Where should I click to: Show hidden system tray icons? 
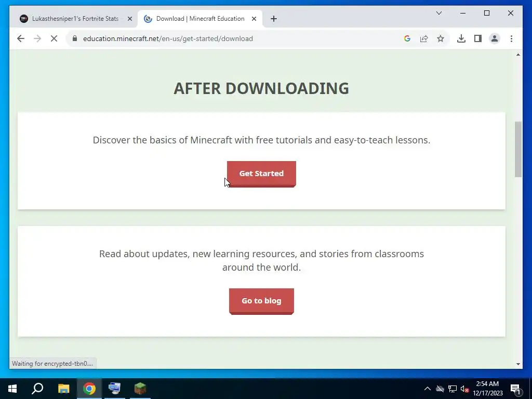(x=428, y=389)
